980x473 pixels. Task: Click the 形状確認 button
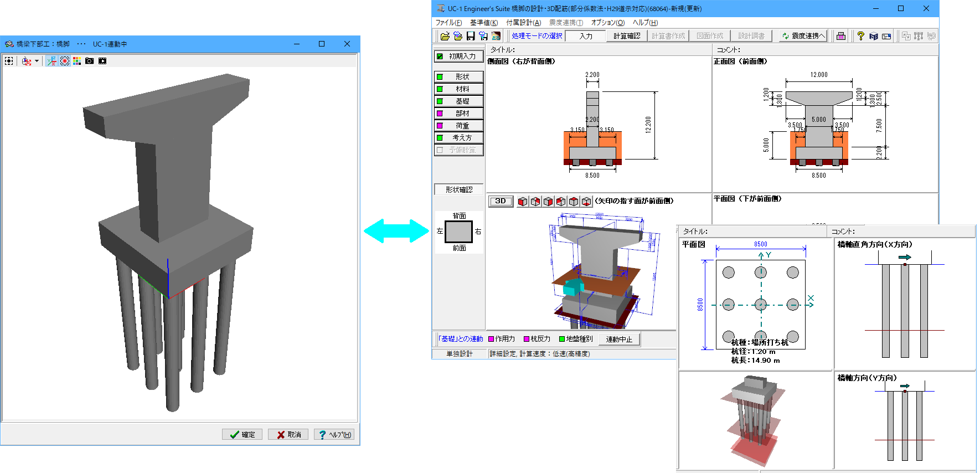click(459, 189)
